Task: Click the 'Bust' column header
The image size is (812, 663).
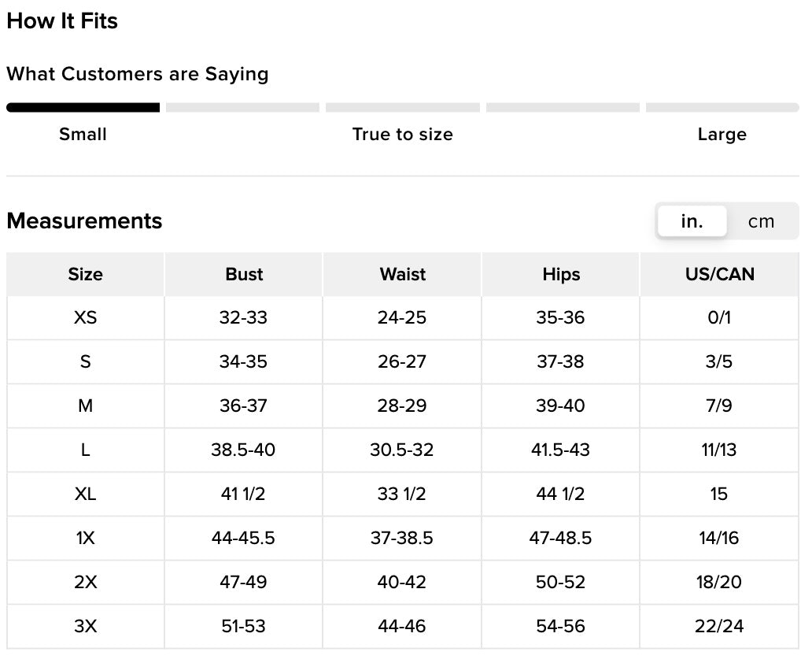Action: tap(244, 275)
